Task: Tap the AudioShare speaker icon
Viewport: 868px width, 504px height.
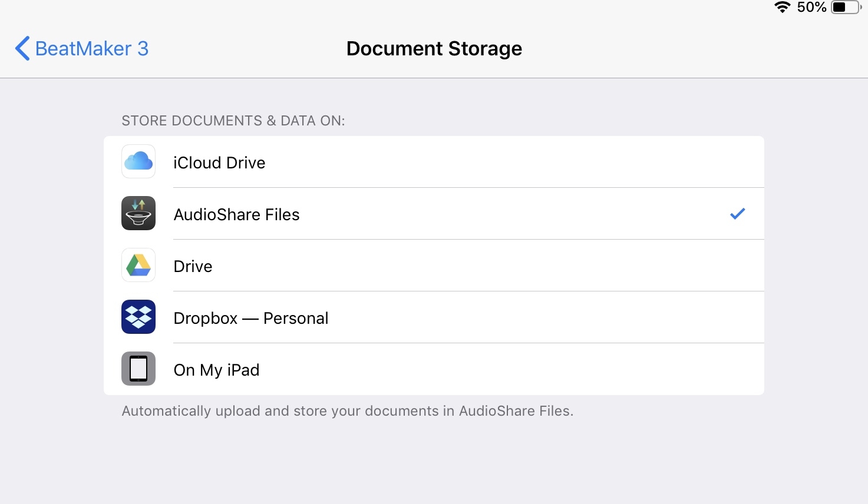Action: [138, 213]
